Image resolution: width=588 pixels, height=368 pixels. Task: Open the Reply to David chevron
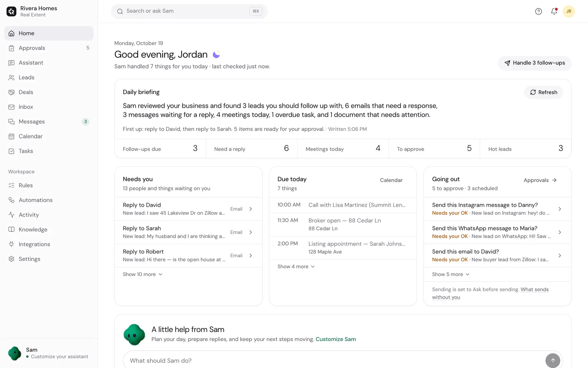click(x=251, y=209)
